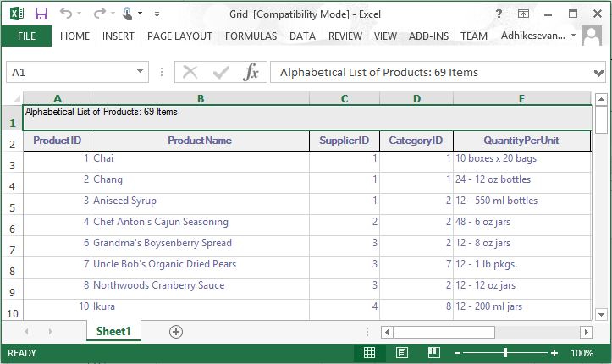The width and height of the screenshot is (612, 364).
Task: Switch to the FORMULAS tab
Action: [x=251, y=36]
